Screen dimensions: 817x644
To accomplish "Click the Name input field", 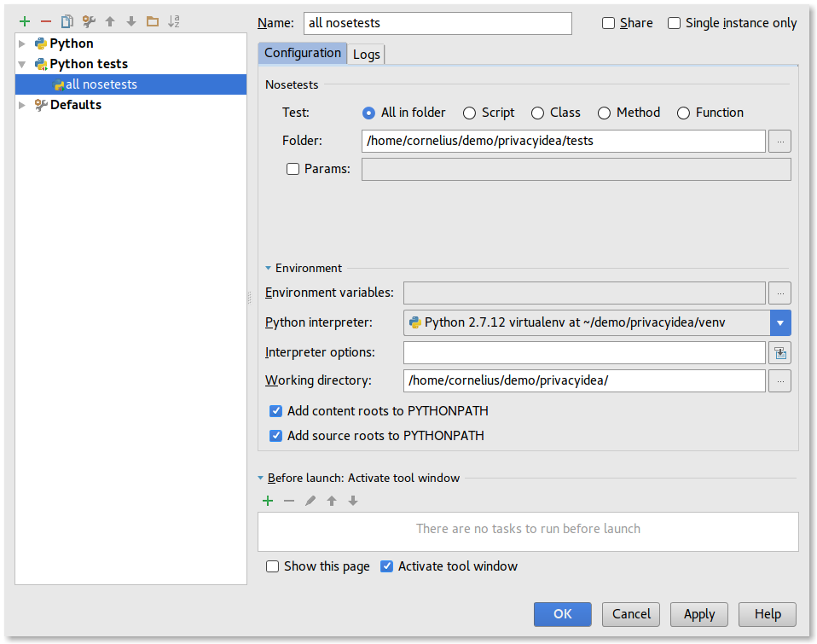I will click(437, 23).
